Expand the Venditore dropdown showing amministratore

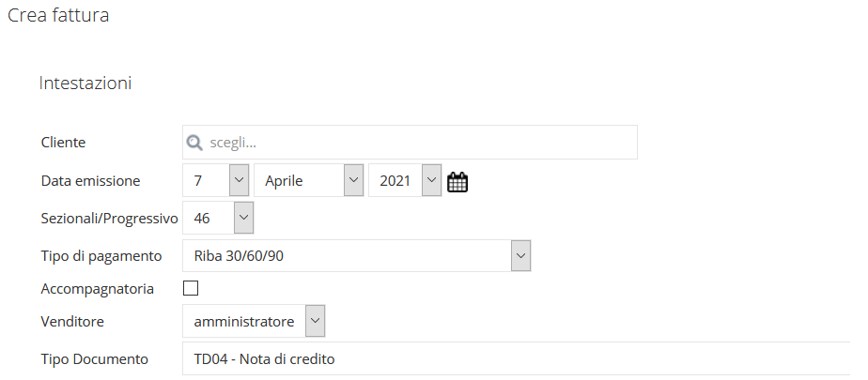tap(254, 321)
